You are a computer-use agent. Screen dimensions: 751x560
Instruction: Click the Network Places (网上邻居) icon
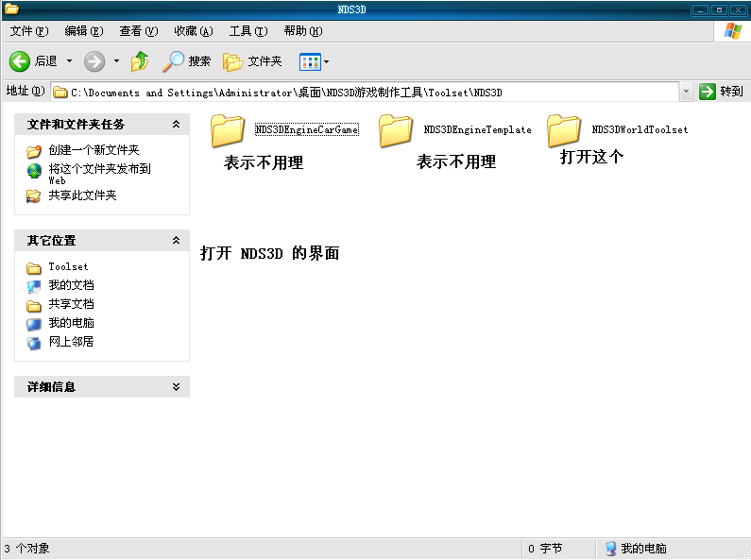(x=33, y=343)
